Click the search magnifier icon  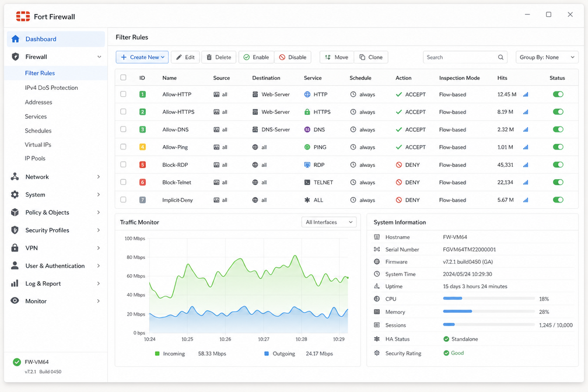[x=501, y=57]
